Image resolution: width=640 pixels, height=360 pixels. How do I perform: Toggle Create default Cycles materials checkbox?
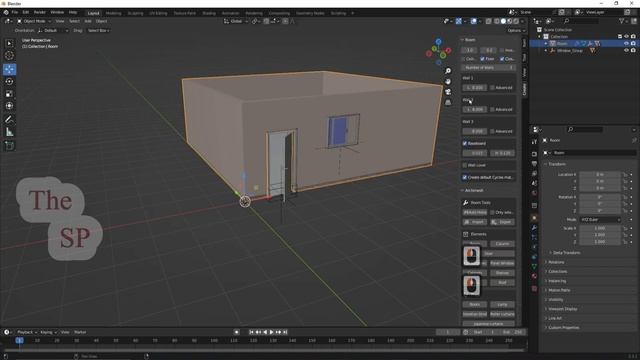pyautogui.click(x=464, y=178)
